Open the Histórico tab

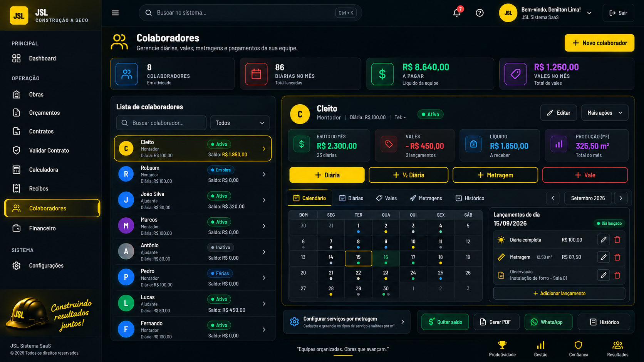470,198
